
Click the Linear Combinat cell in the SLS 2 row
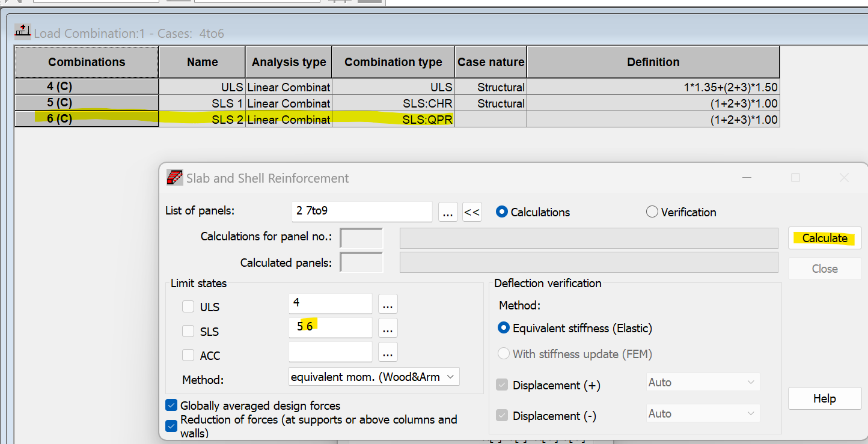289,120
